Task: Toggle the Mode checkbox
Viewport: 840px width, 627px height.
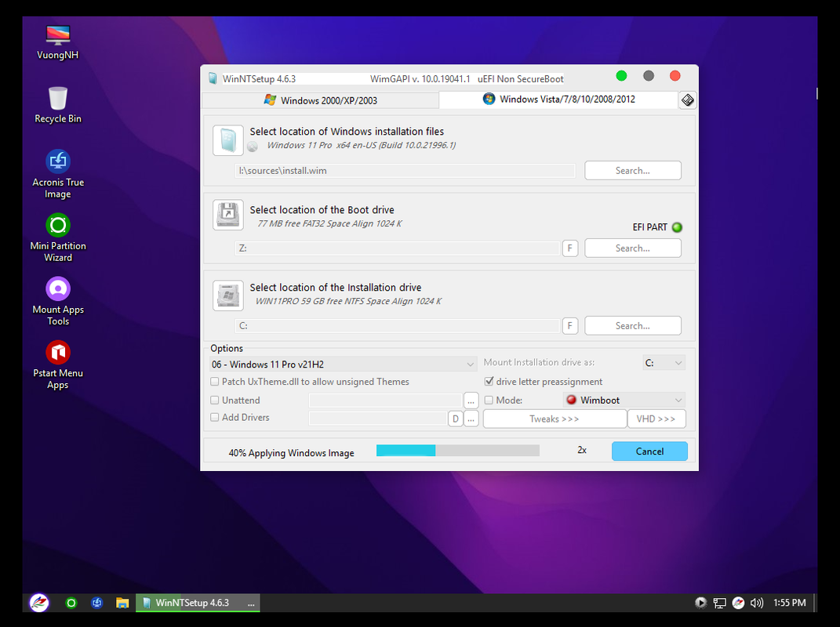Action: [x=489, y=400]
